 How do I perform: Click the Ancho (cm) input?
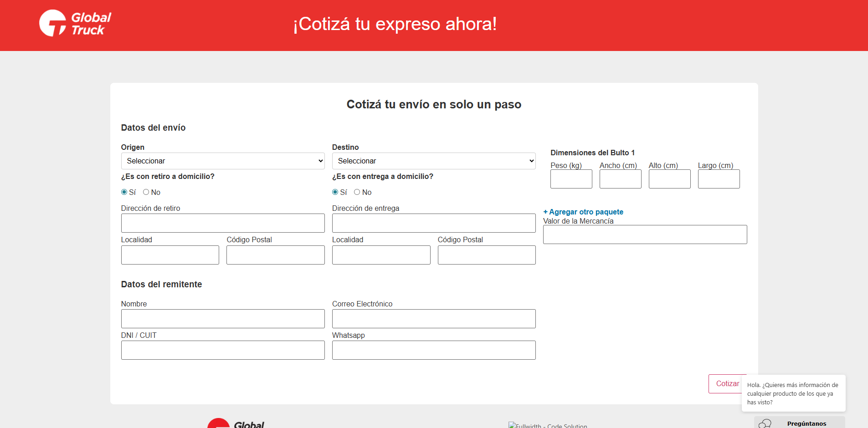point(621,179)
